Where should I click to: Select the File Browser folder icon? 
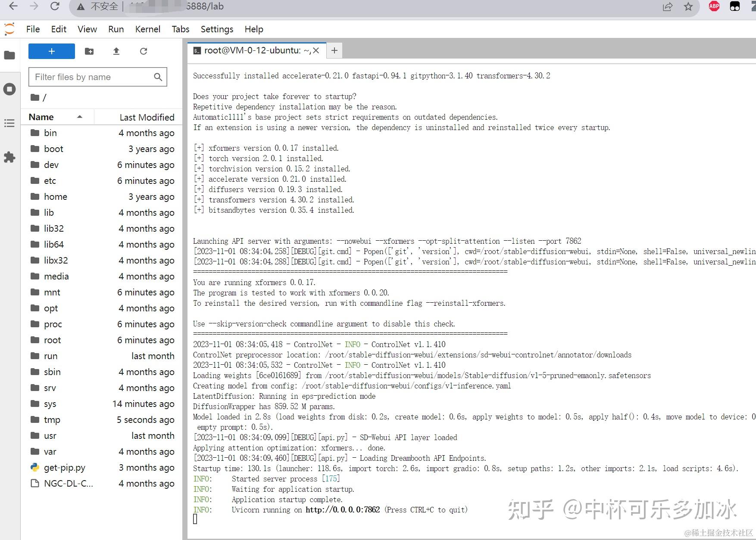9,55
